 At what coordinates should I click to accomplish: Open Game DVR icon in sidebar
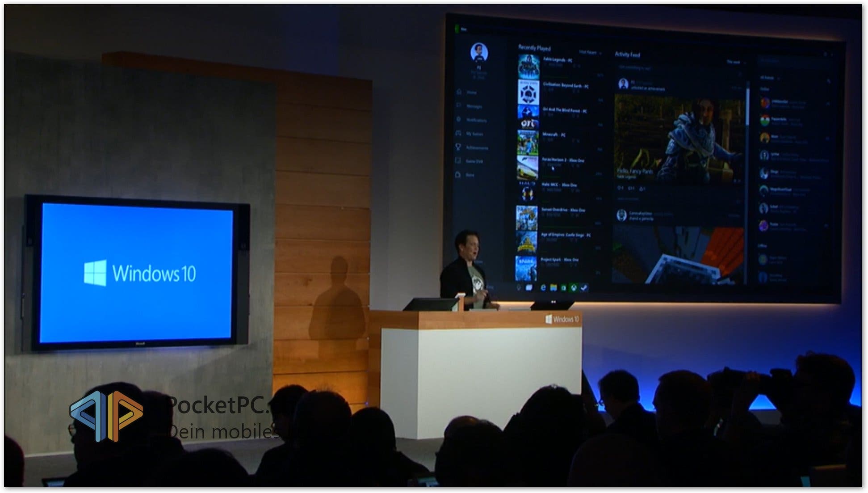point(458,161)
